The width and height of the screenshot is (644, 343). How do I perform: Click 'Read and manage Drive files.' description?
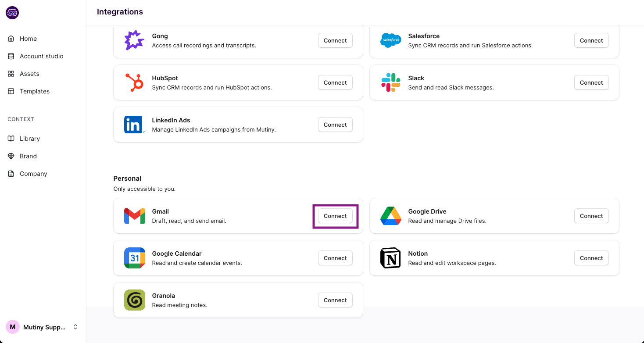(x=447, y=221)
